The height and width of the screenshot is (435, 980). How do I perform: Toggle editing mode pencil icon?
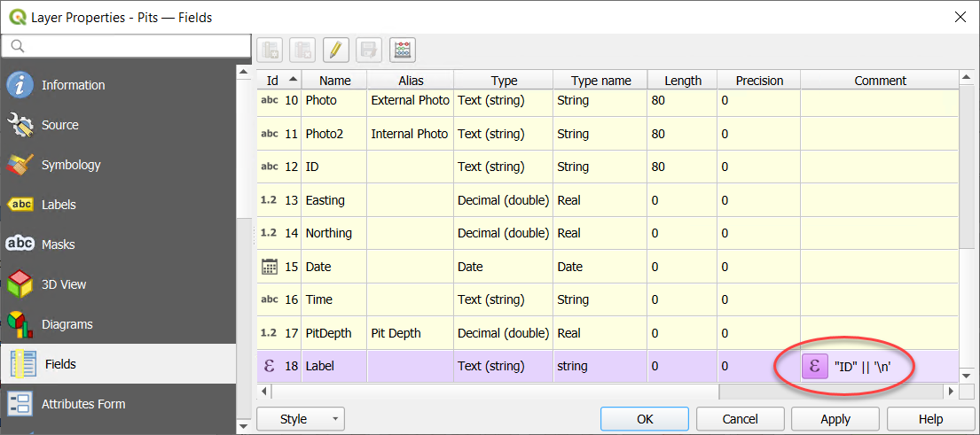click(x=335, y=50)
